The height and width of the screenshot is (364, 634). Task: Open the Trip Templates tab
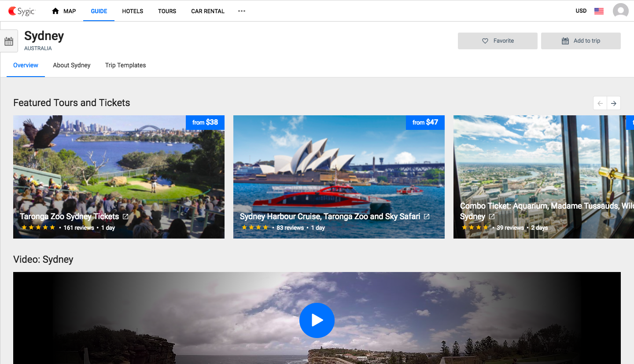125,65
